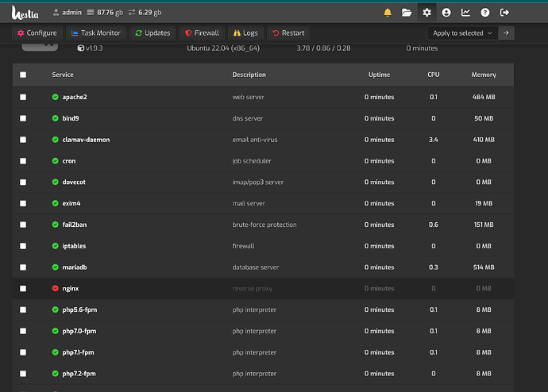548x392 pixels.
Task: Check the dovecot service checkbox
Action: (x=23, y=183)
